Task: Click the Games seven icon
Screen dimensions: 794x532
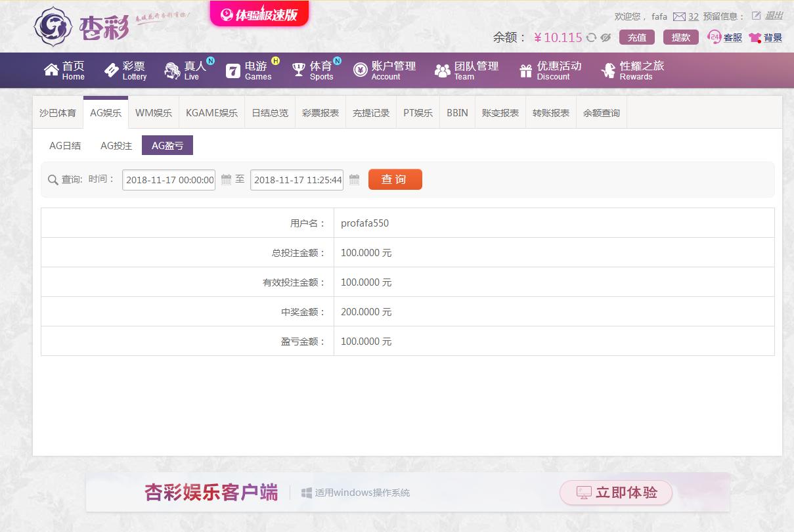Action: click(x=233, y=71)
